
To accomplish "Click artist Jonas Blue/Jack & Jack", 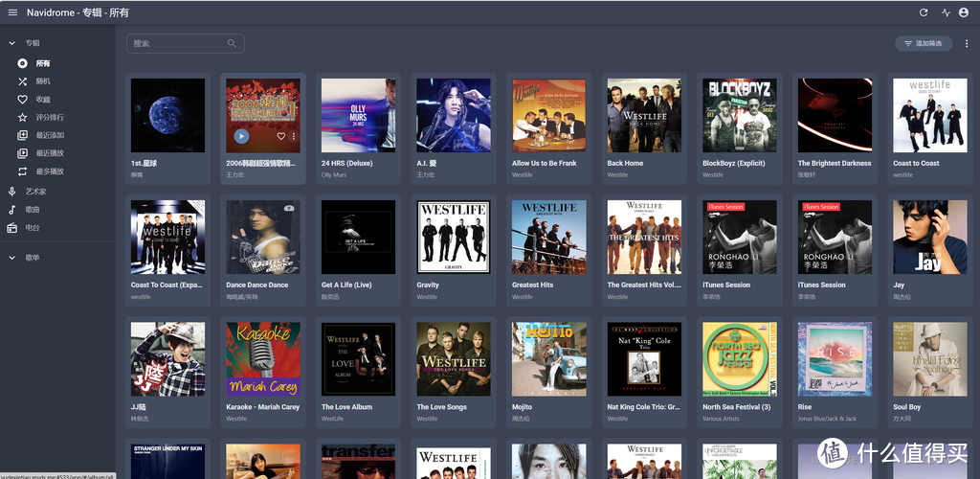I will point(827,419).
